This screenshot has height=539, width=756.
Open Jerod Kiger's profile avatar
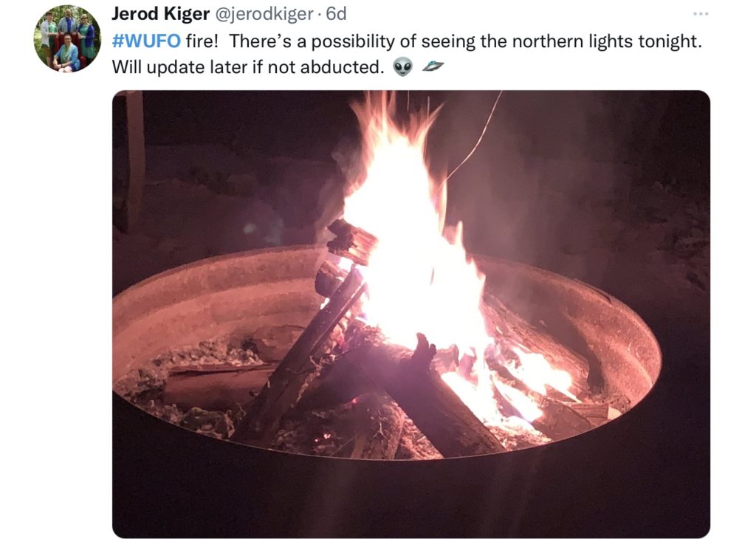click(x=67, y=38)
